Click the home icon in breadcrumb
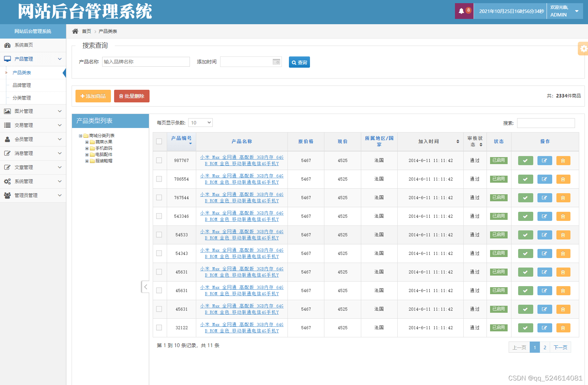588x385 pixels. pyautogui.click(x=75, y=31)
